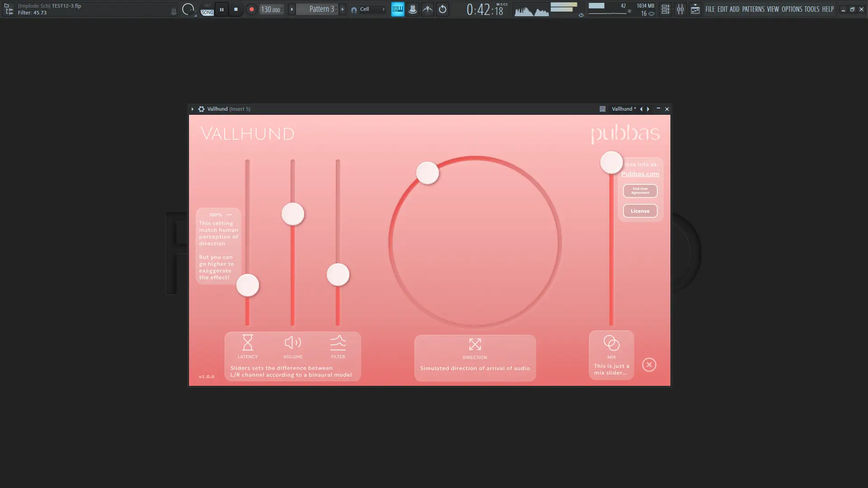Click the round X icon in Vallhund
This screenshot has height=488, width=868.
tap(649, 365)
